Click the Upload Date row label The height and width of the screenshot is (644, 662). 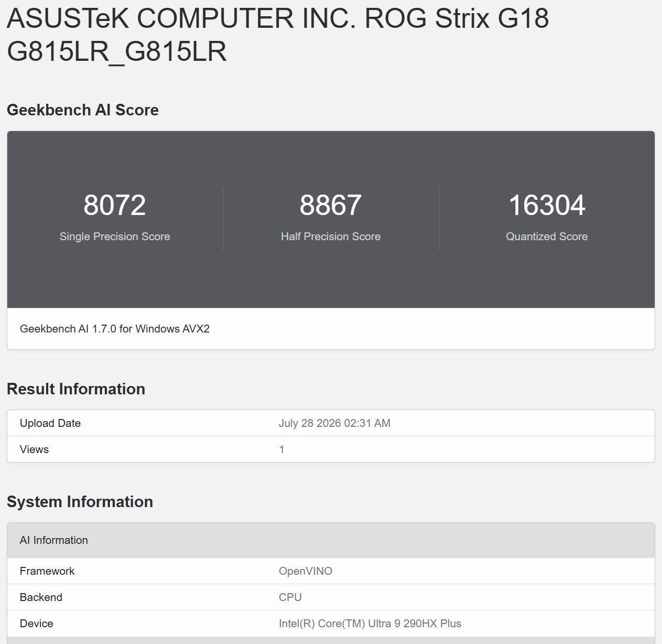pyautogui.click(x=50, y=423)
